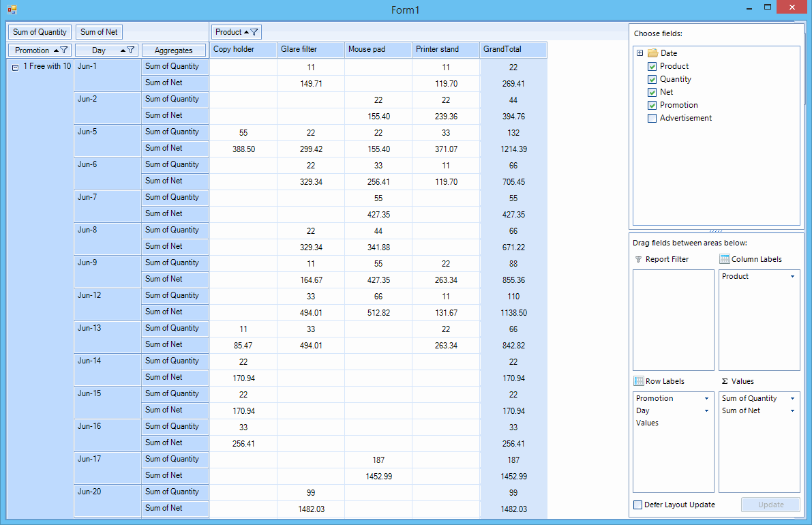Click the 1214.39 grand total cell
812x525 pixels.
(513, 149)
